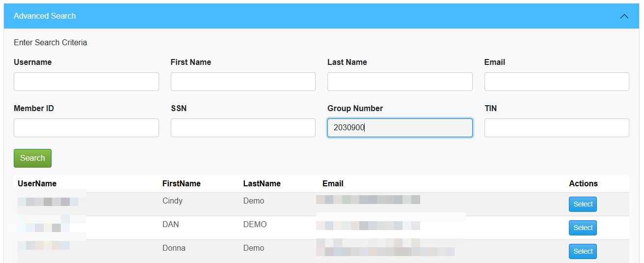Screen dimensions: 644x263
Task: Click the Advanced Search header title
Action: pos(45,16)
